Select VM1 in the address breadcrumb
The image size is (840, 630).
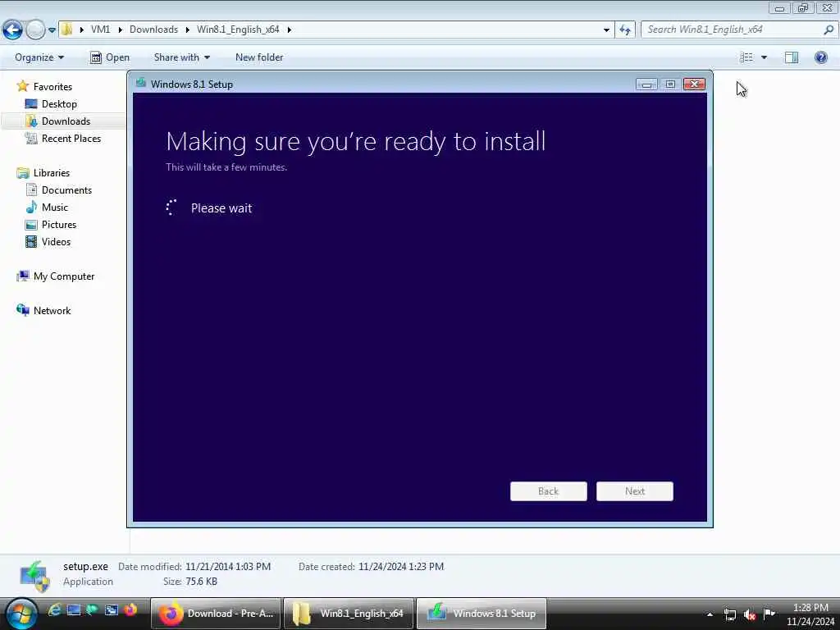pyautogui.click(x=101, y=30)
